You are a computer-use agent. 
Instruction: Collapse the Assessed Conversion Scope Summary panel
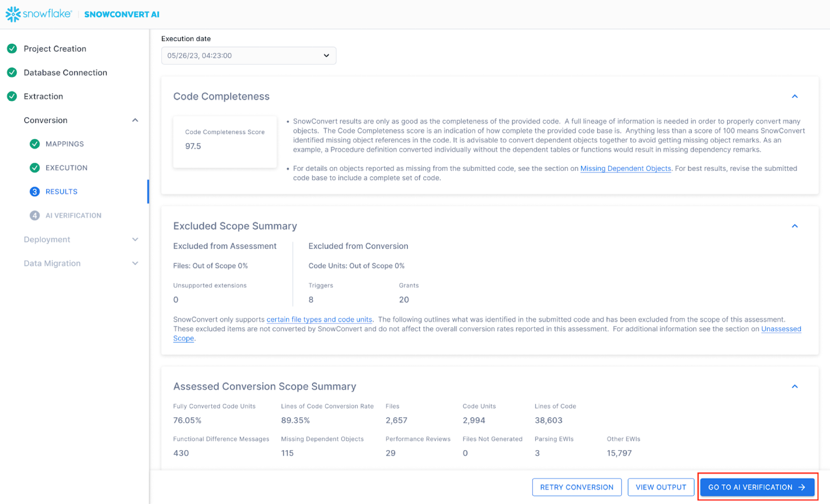pos(794,387)
